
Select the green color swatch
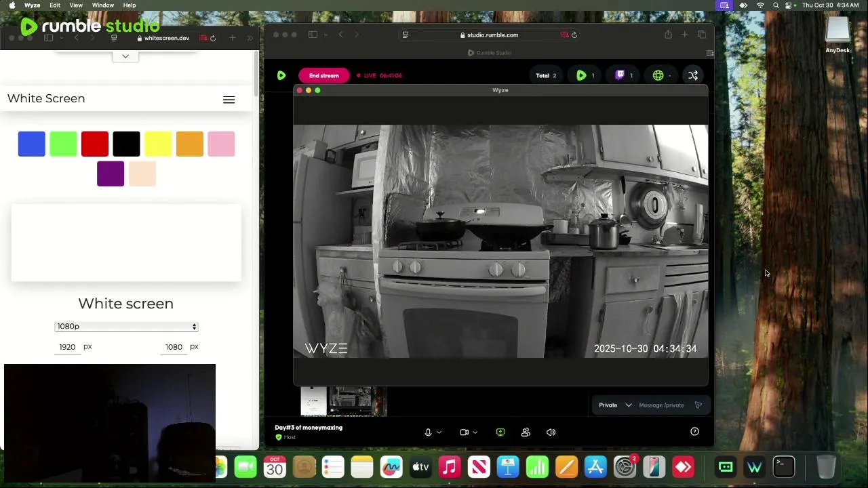click(x=63, y=144)
